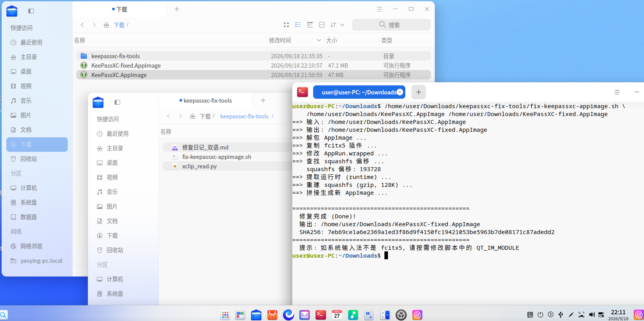The height and width of the screenshot is (321, 644).
Task: Select the 修复日记_双语.md file
Action: 227,147
